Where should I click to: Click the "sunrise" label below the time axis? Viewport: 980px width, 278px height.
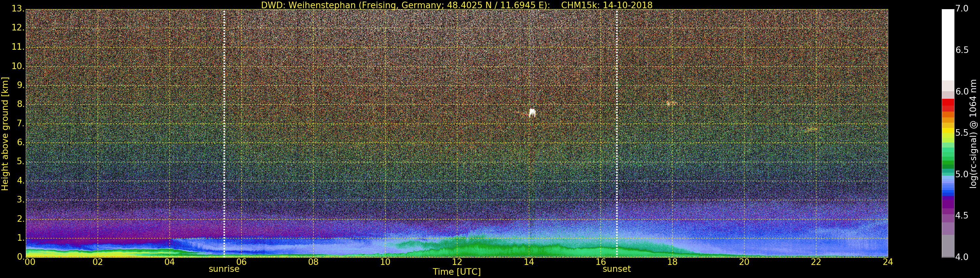click(224, 269)
